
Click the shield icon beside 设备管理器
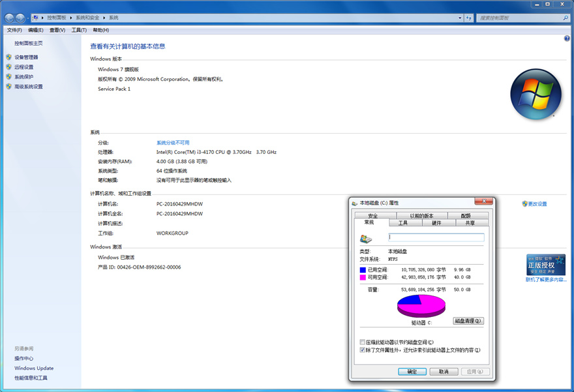point(8,57)
